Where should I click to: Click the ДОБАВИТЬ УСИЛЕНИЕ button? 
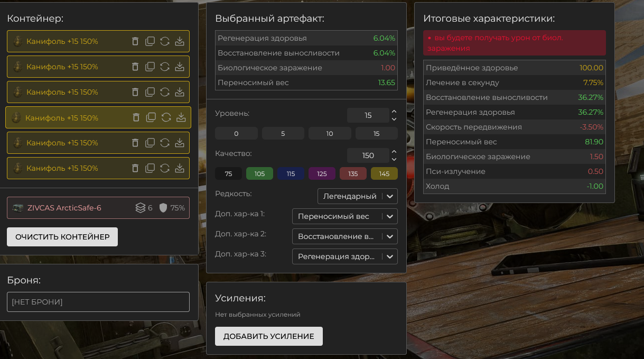point(269,336)
